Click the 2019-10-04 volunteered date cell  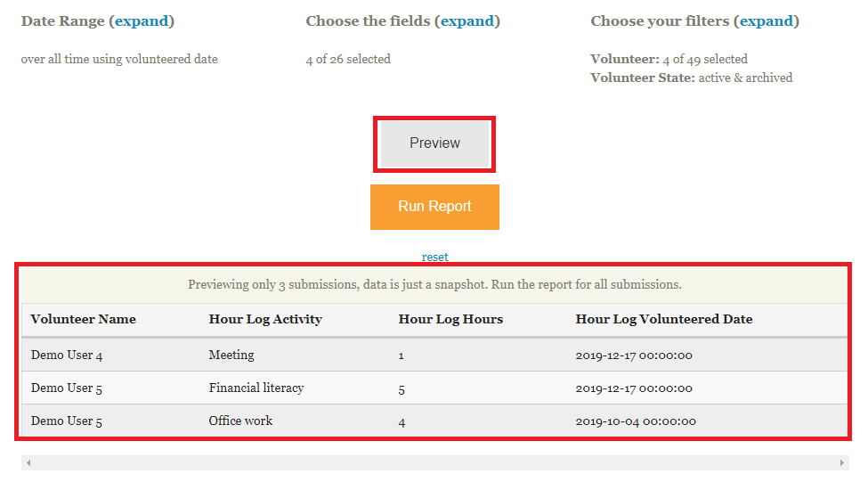pos(636,421)
